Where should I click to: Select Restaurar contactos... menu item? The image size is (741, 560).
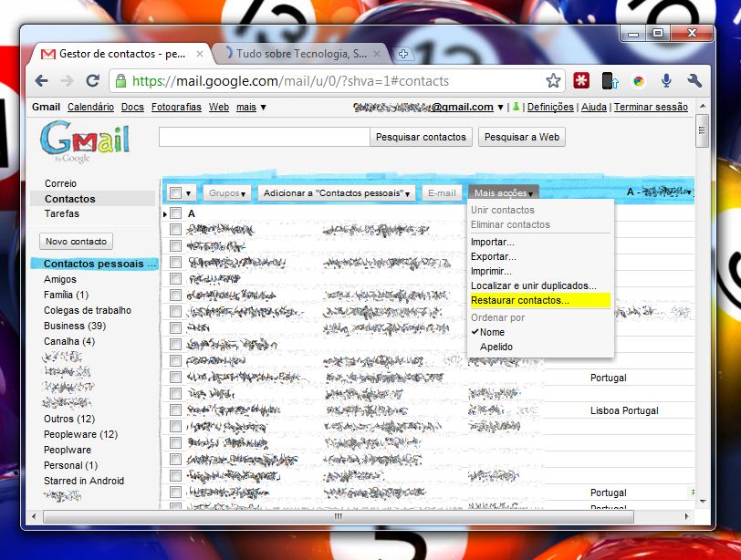tap(539, 300)
